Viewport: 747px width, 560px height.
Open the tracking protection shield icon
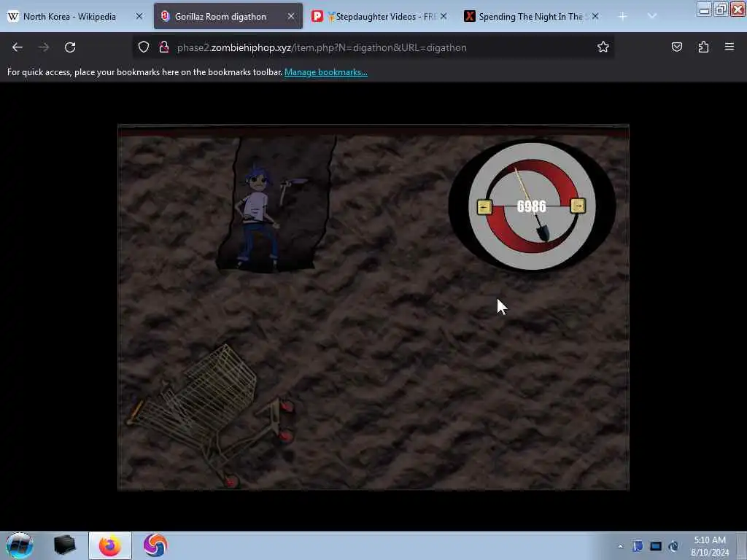tap(144, 47)
